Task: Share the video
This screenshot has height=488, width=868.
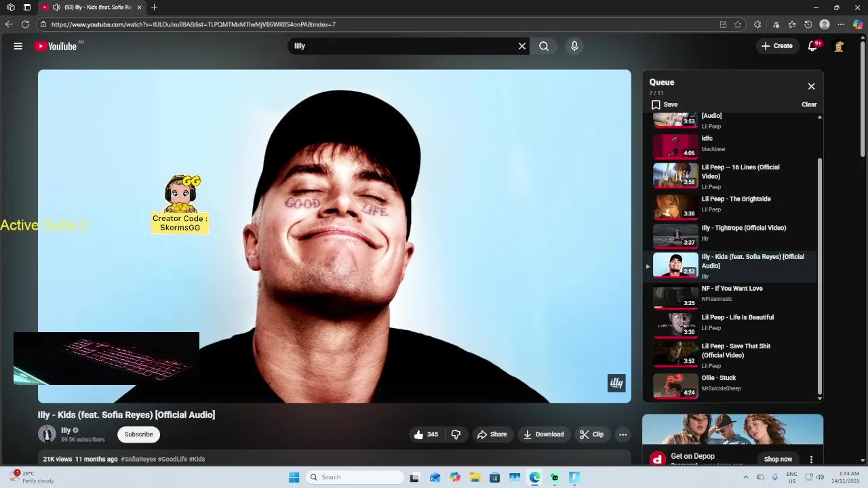Action: coord(492,434)
